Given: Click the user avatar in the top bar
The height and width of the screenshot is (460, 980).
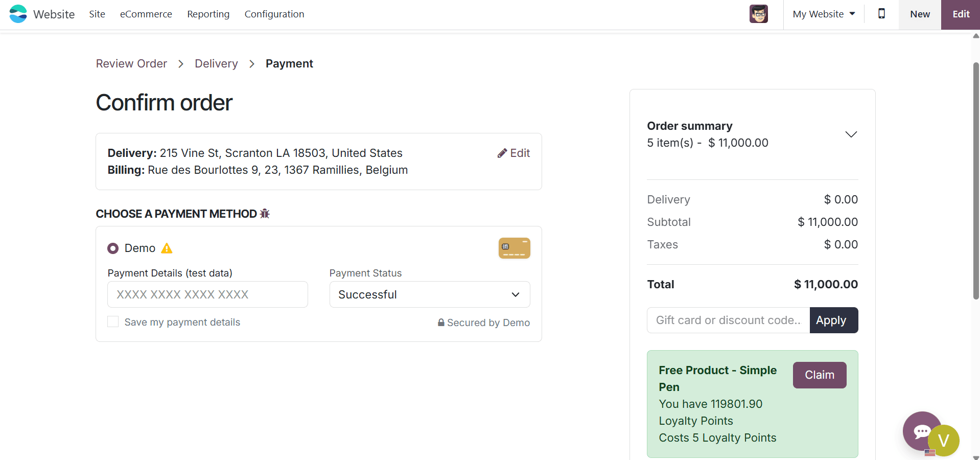Looking at the screenshot, I should coord(758,14).
